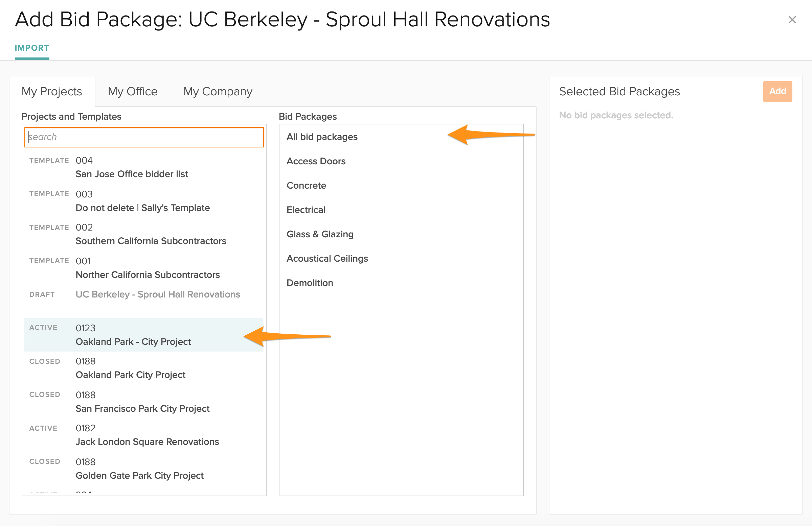Choose the Concrete bid package

tap(307, 186)
